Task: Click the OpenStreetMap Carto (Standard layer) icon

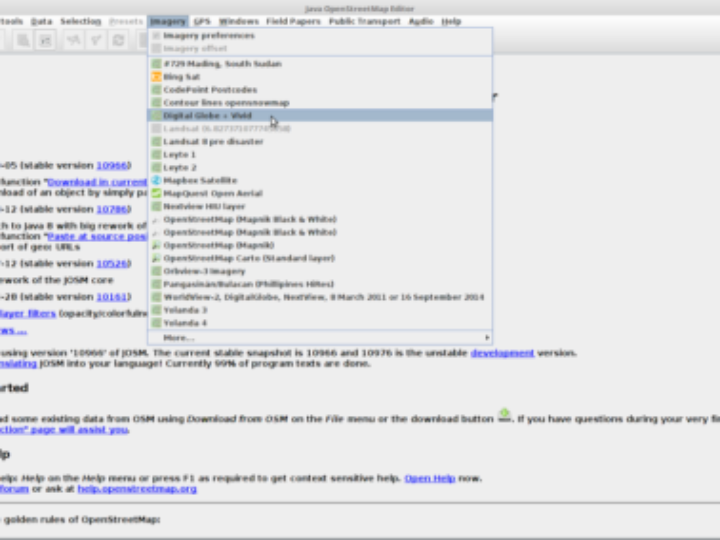Action: pos(156,258)
